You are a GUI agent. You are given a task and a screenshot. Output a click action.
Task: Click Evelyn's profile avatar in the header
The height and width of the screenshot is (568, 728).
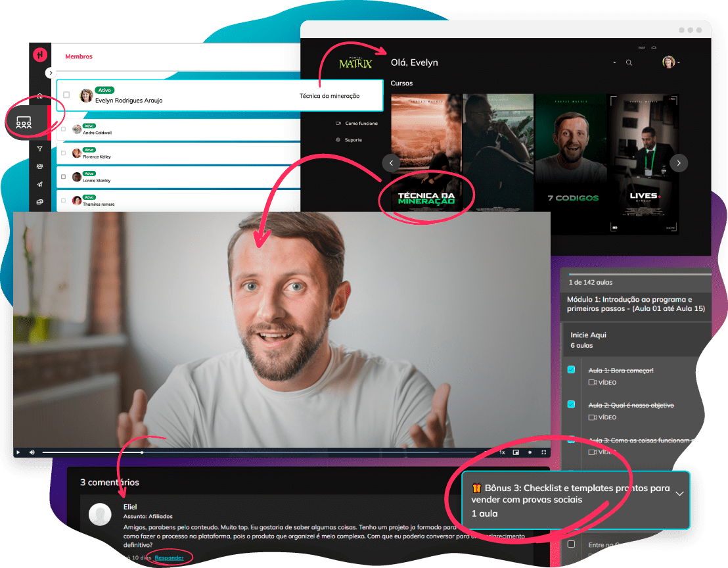coord(668,62)
